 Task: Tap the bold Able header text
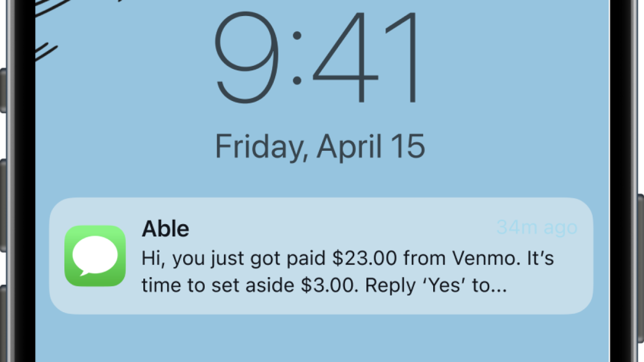pos(166,229)
